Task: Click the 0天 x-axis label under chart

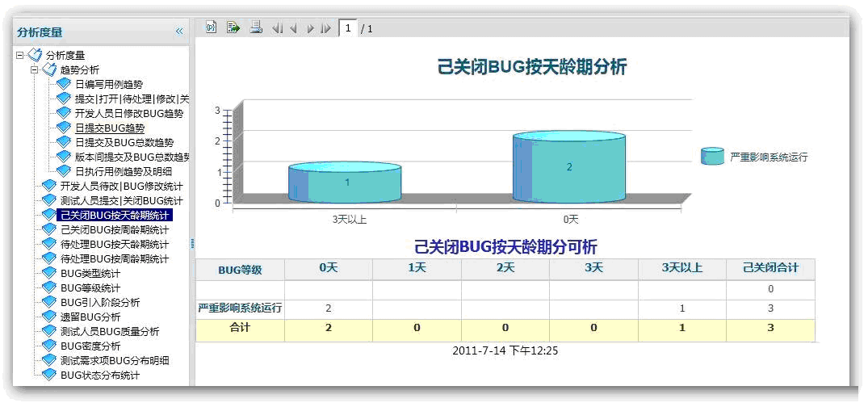Action: coord(571,220)
